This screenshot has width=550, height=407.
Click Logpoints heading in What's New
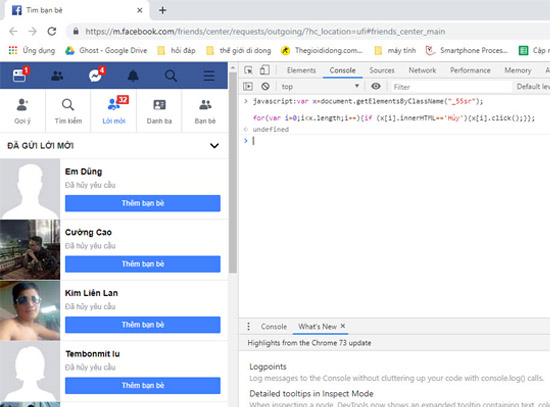pos(268,367)
